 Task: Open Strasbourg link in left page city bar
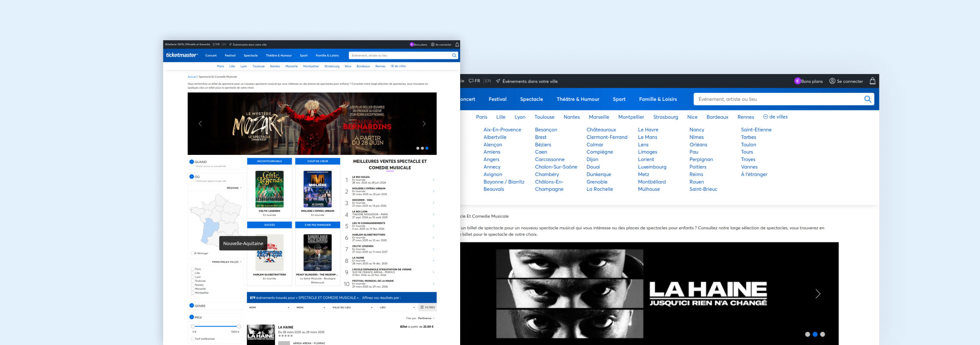click(x=332, y=66)
